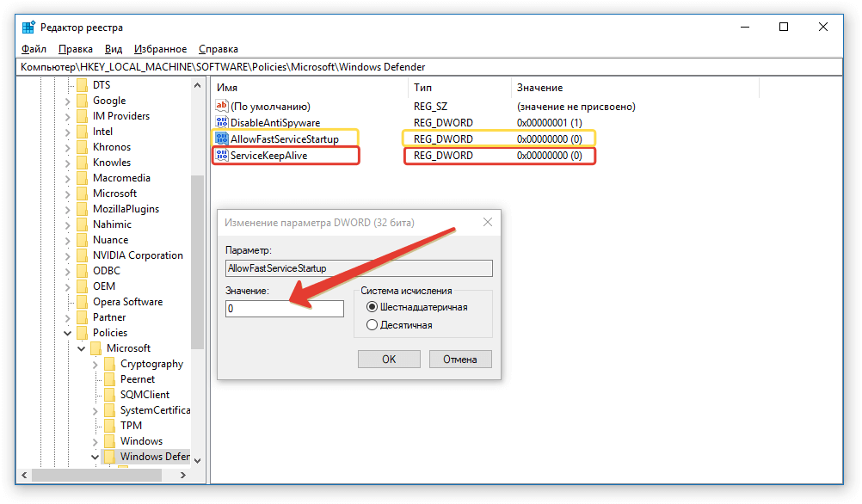Click the TPM folder icon
The image size is (862, 504).
pos(109,426)
